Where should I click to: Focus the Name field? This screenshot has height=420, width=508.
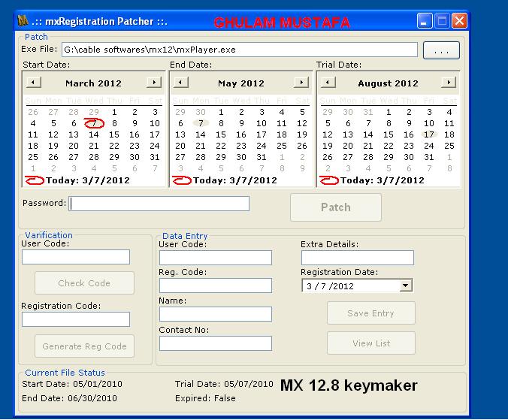pyautogui.click(x=216, y=314)
